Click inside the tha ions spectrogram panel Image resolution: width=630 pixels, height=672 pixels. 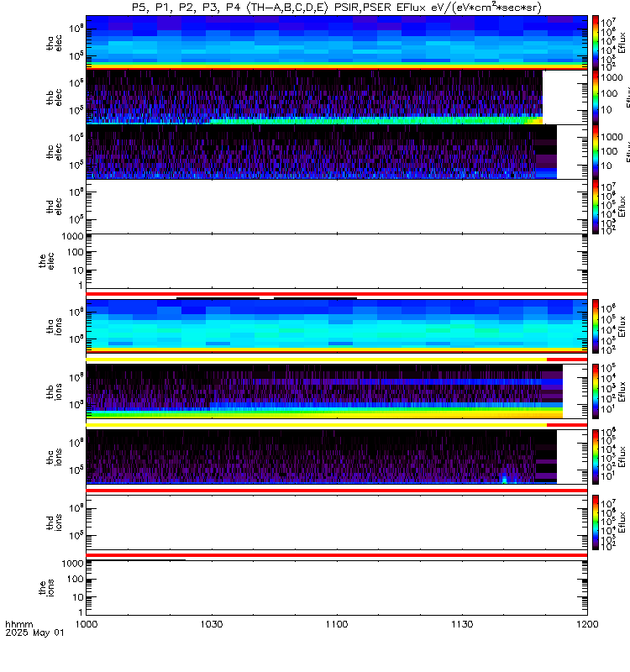[337, 326]
